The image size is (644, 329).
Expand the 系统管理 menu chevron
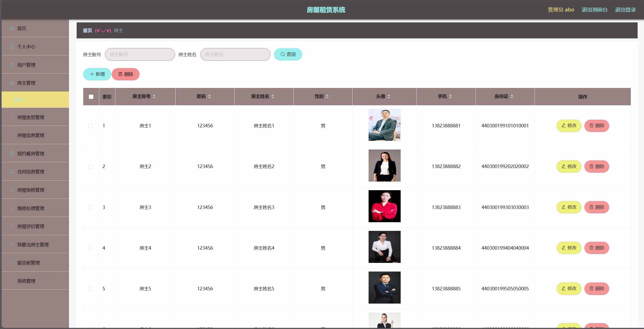61,281
